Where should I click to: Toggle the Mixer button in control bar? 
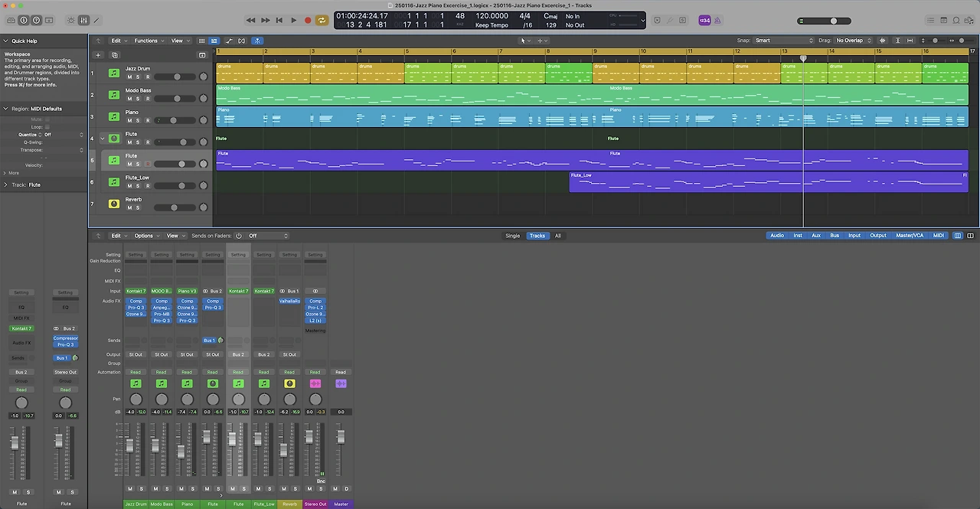click(83, 20)
